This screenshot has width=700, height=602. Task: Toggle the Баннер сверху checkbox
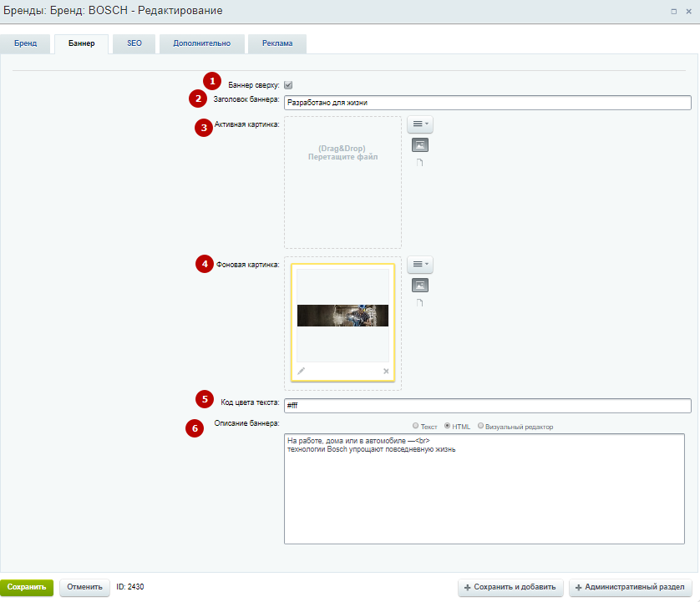coord(288,85)
